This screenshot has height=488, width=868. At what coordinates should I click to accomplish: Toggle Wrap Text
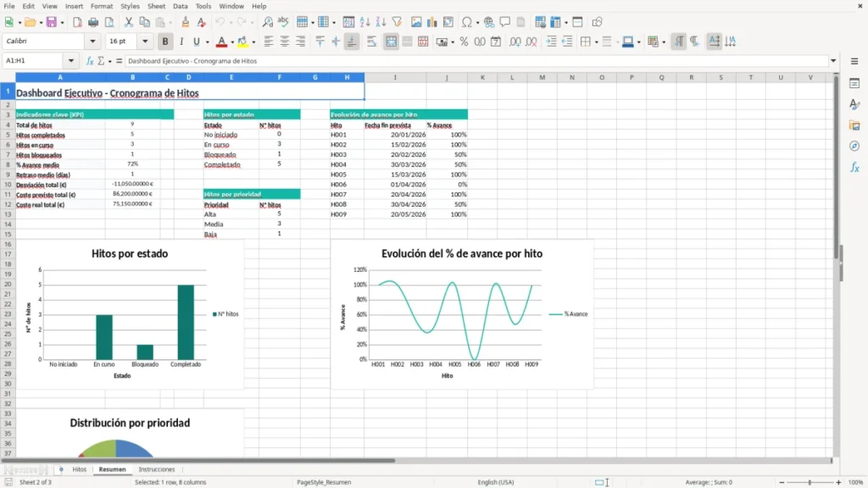(x=371, y=42)
